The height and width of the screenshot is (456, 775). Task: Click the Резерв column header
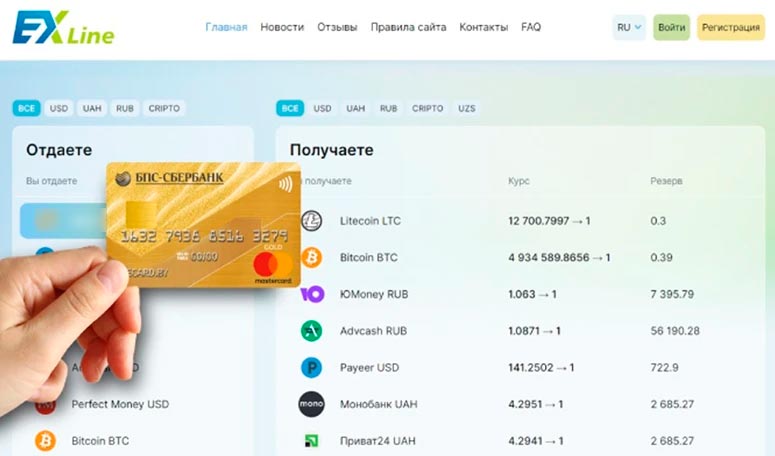coord(666,181)
